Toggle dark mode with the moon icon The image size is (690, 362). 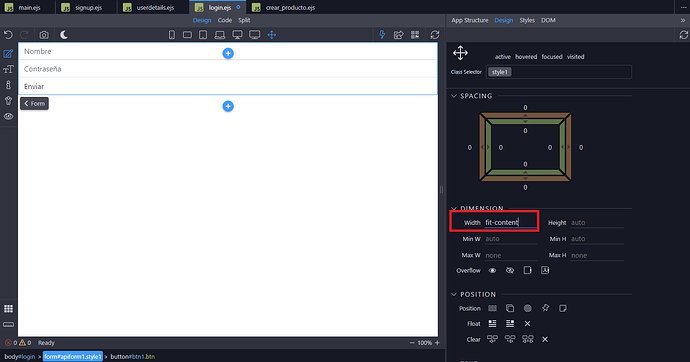point(64,35)
